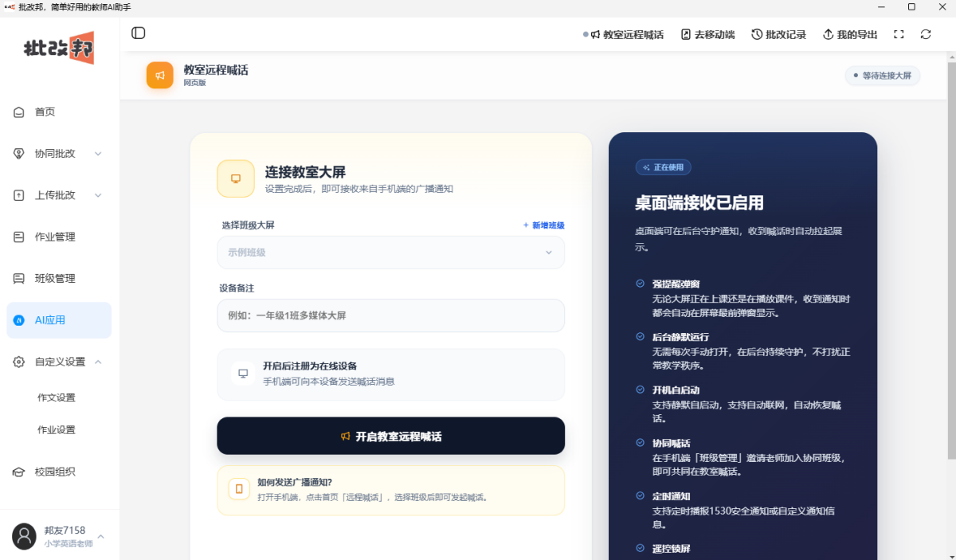Click the fullscreen icon
This screenshot has width=956, height=560.
pyautogui.click(x=899, y=35)
